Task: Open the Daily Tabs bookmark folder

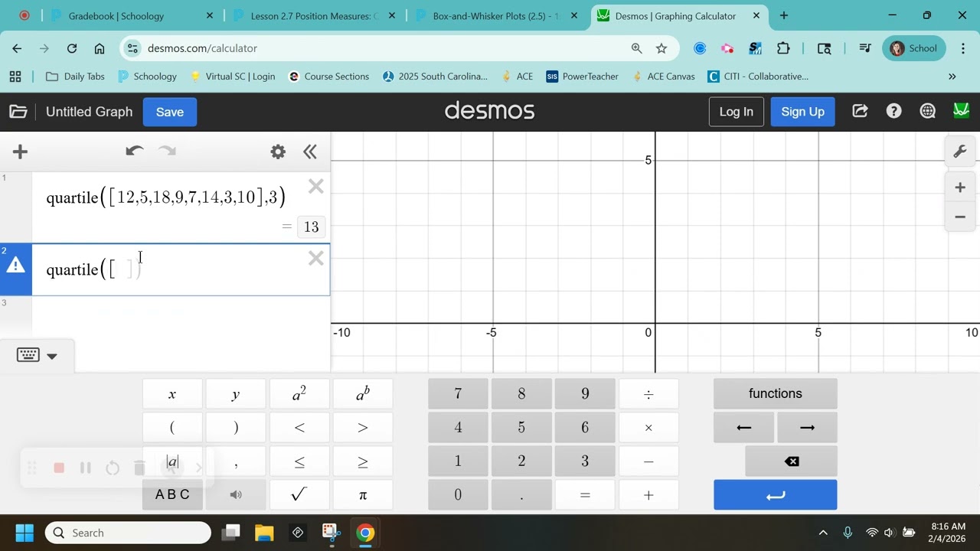Action: coord(76,77)
